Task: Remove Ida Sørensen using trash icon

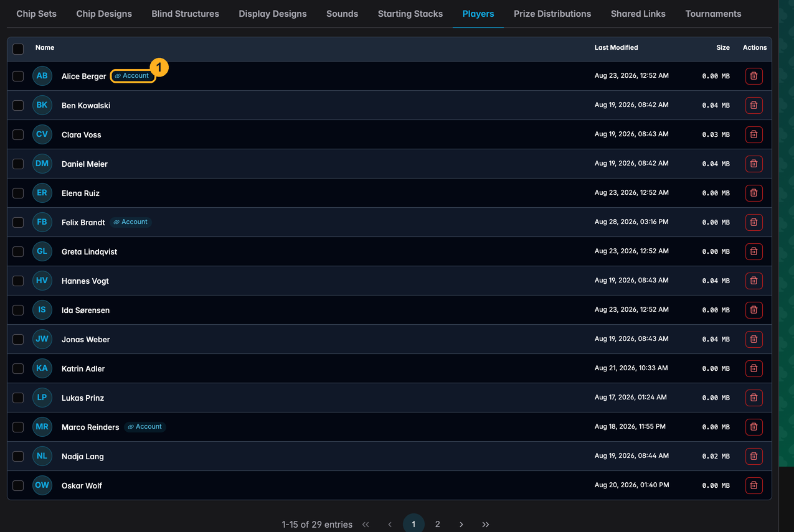Action: (x=754, y=310)
